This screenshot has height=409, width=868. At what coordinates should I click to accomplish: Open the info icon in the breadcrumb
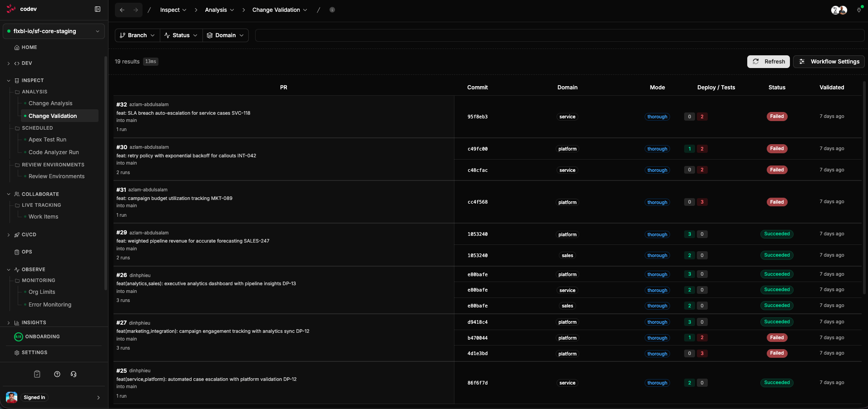click(333, 10)
